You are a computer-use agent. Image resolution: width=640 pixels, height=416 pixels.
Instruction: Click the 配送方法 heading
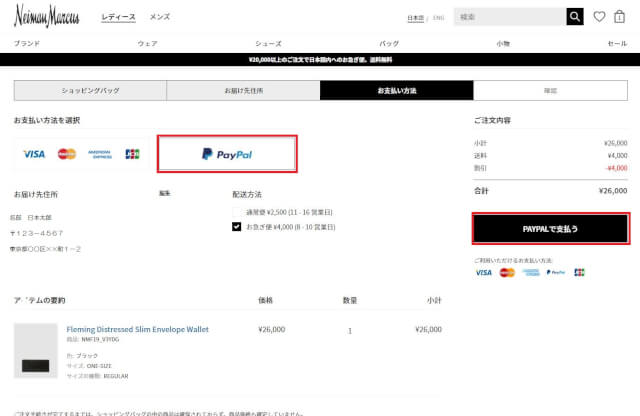[247, 194]
